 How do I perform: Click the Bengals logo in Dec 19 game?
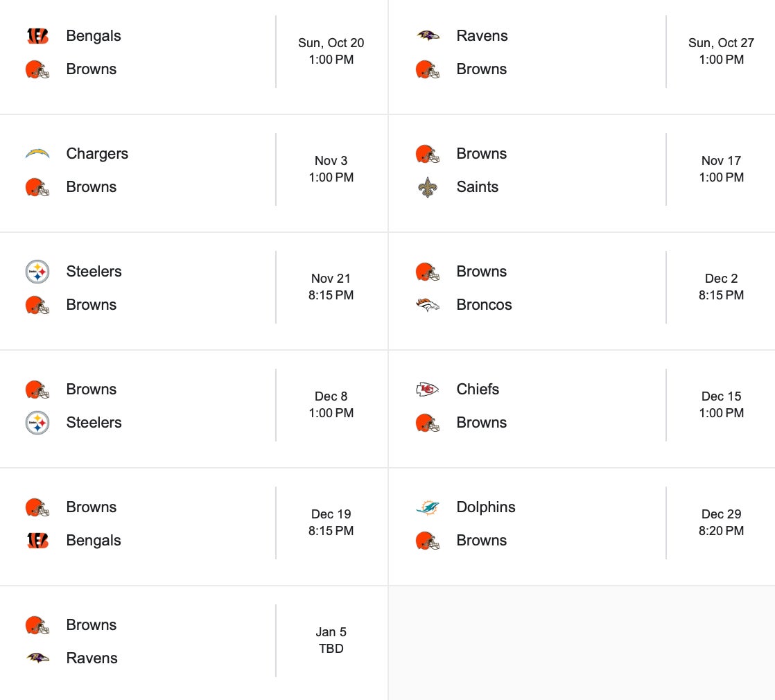tap(37, 541)
